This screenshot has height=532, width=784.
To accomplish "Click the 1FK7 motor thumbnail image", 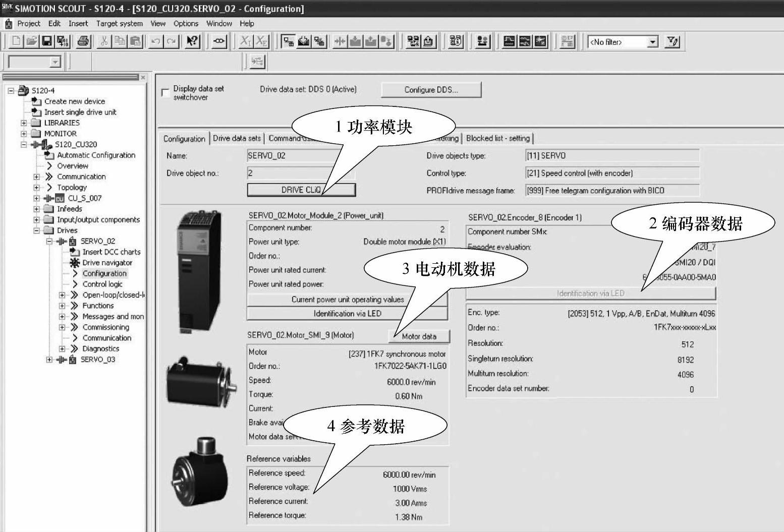I will click(x=202, y=383).
